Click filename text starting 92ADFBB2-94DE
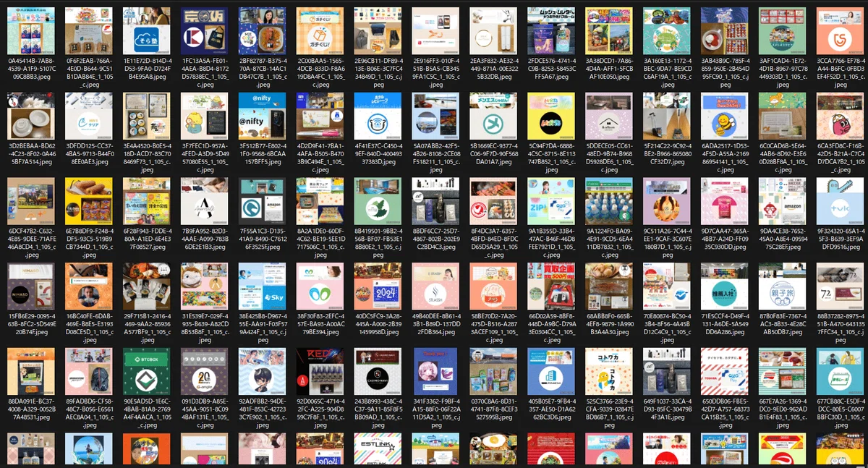This screenshot has height=468, width=868. pos(263,412)
